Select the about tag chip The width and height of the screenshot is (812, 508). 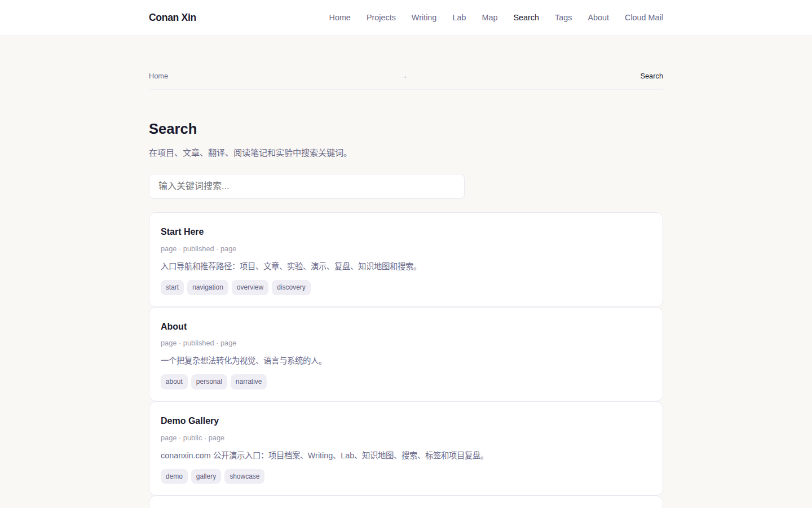pos(174,382)
